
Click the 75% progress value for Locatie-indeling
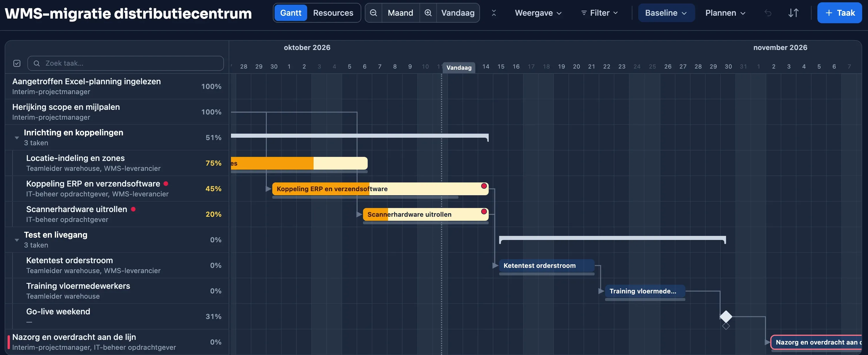pyautogui.click(x=213, y=163)
